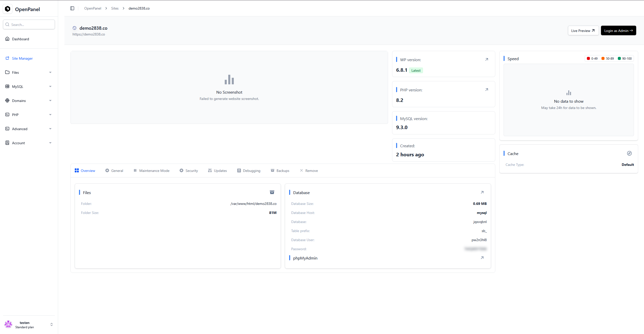Open the PHP version arrow icon

[487, 90]
